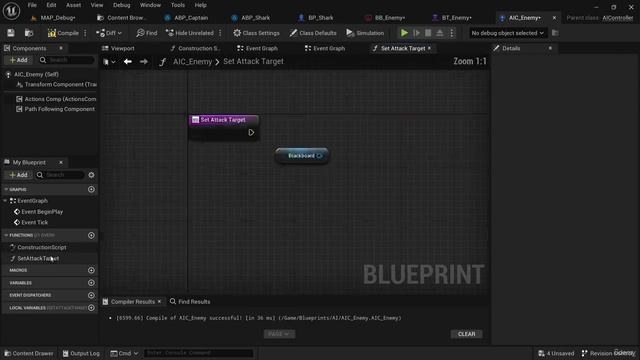Play the level in editor
This screenshot has width=640, height=360.
click(404, 33)
